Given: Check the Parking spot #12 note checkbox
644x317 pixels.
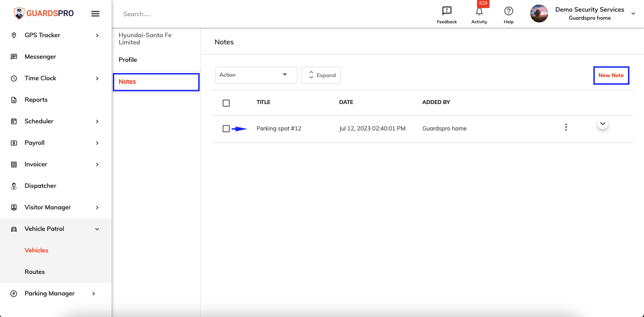Looking at the screenshot, I should click(x=226, y=129).
